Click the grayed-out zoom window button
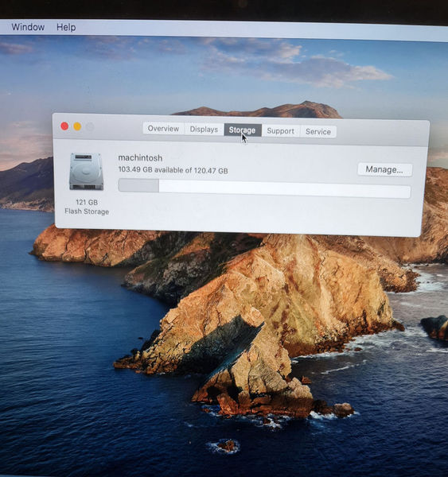The width and height of the screenshot is (448, 477). (90, 126)
